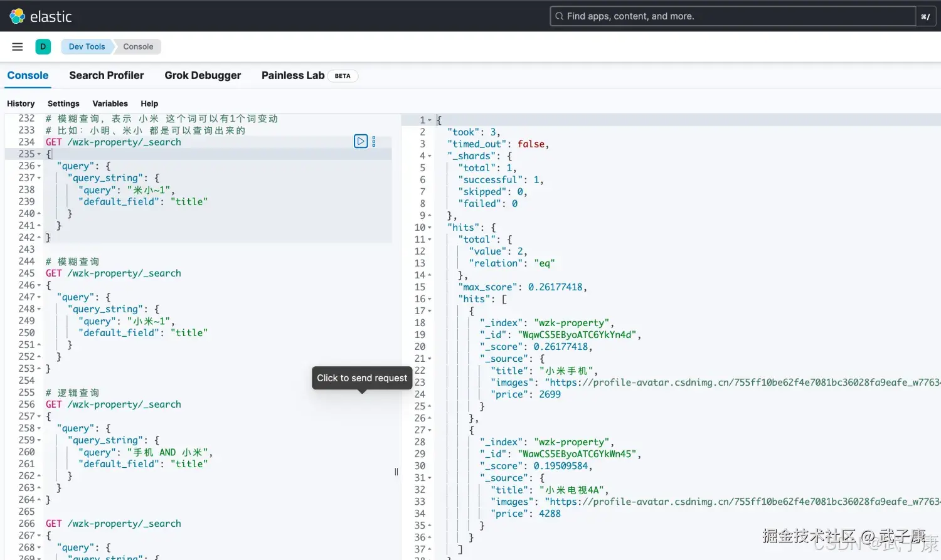Send the request using the play icon

pyautogui.click(x=361, y=141)
